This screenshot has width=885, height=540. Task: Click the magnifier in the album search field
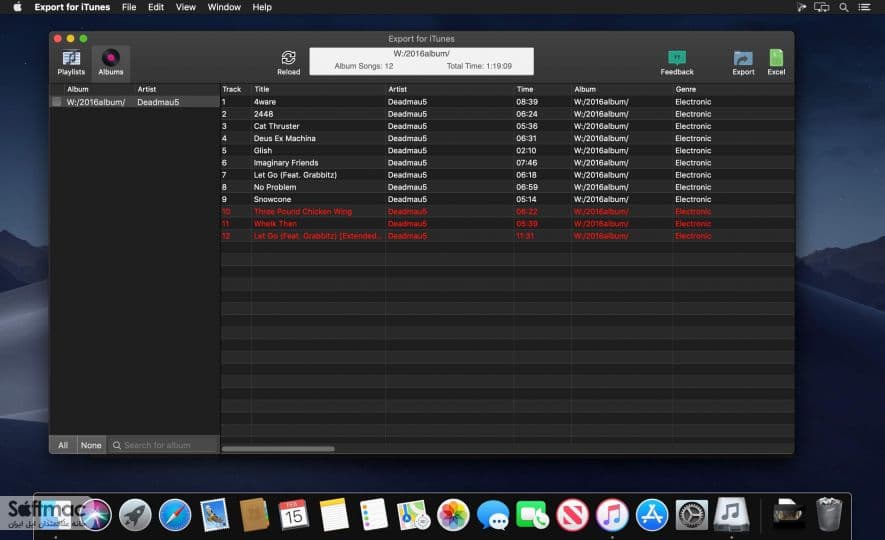(117, 445)
